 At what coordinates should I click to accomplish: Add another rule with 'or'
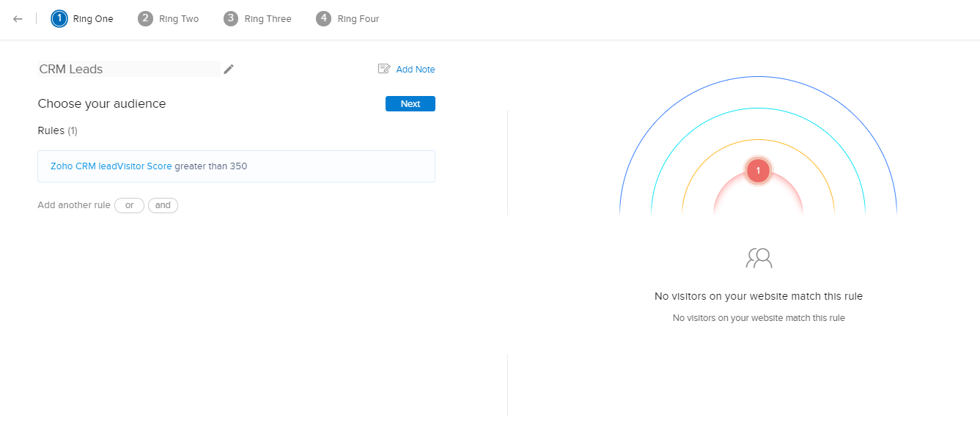pyautogui.click(x=129, y=205)
